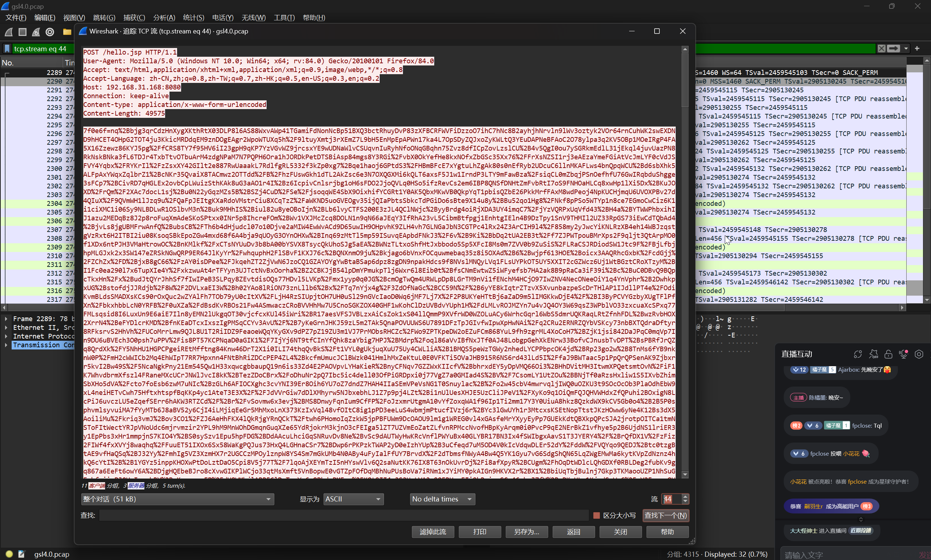Viewport: 931px width, 560px height.
Task: Expand the Internet Protocol tree node
Action: [6, 336]
